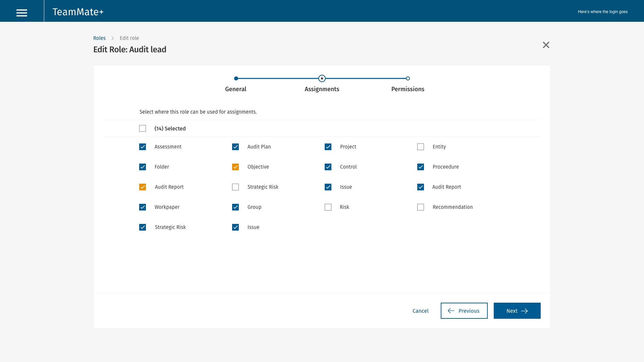Viewport: 644px width, 362px height.
Task: Click the Next button
Action: [x=517, y=311]
